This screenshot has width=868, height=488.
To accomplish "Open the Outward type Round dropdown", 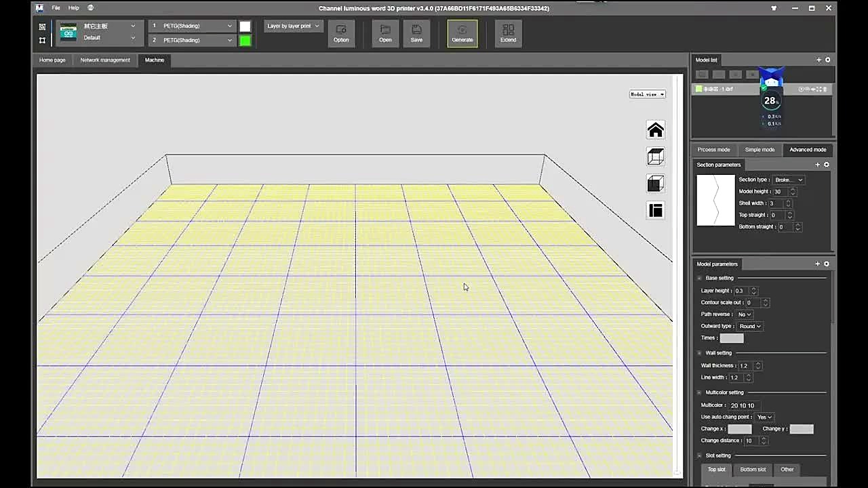I will [x=750, y=326].
